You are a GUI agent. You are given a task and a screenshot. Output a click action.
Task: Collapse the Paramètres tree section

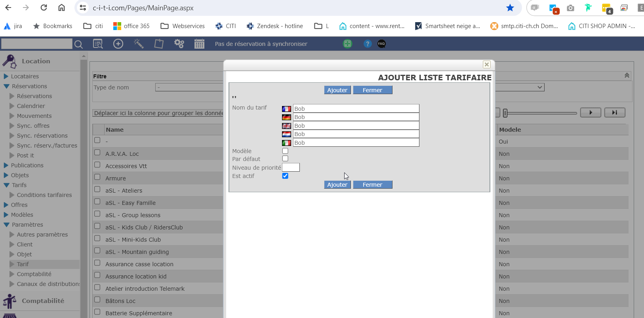point(6,225)
